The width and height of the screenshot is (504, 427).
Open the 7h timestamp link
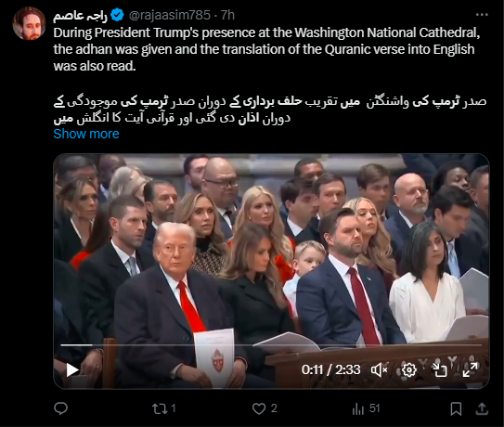tap(227, 15)
